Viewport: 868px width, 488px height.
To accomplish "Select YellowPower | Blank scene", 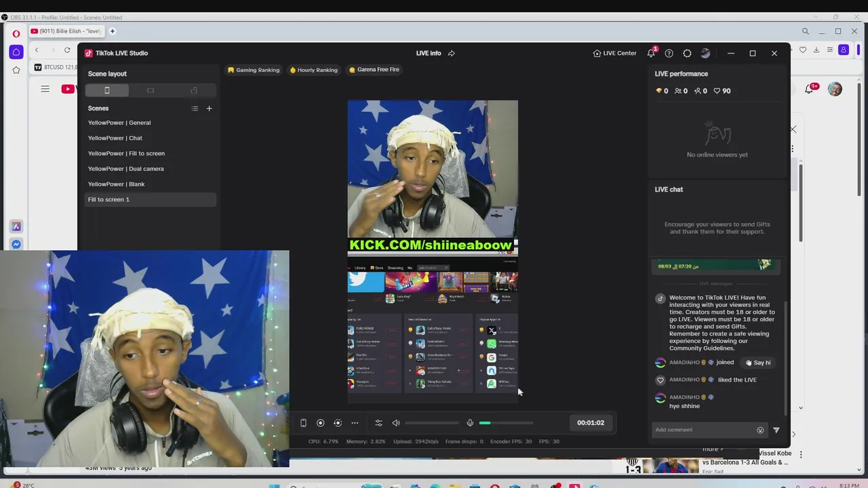I will pyautogui.click(x=151, y=184).
